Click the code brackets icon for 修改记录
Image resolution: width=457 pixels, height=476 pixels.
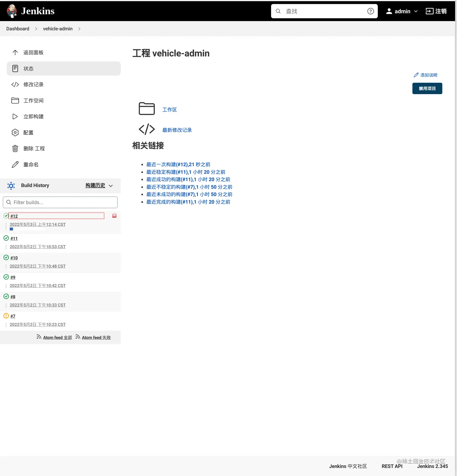pyautogui.click(x=15, y=85)
